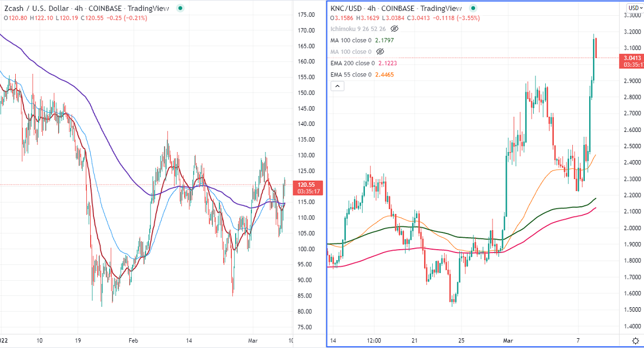Select the Zcash / U.S. Dollar title
This screenshot has width=644, height=348.
36,8
